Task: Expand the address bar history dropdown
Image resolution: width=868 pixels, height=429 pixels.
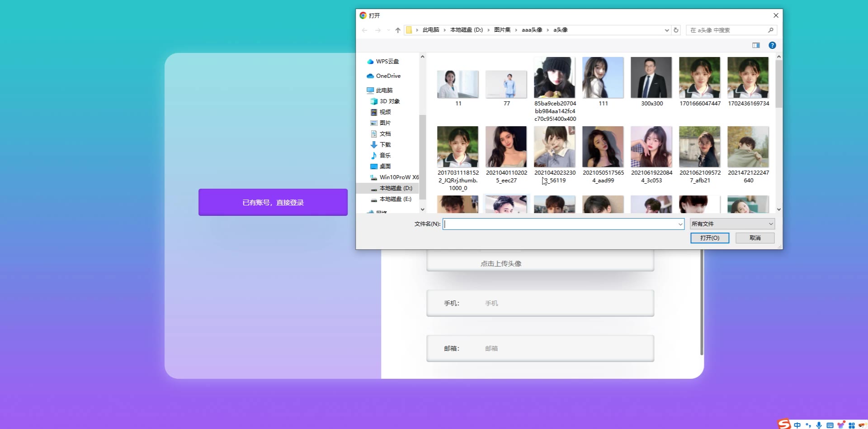Action: click(666, 30)
